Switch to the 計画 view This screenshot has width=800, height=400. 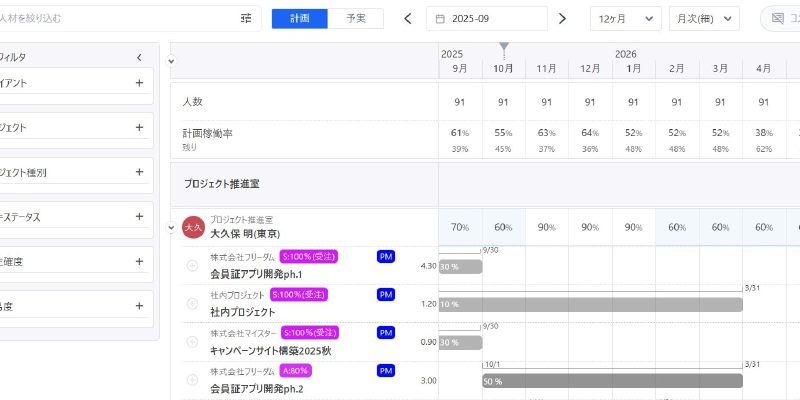[300, 19]
